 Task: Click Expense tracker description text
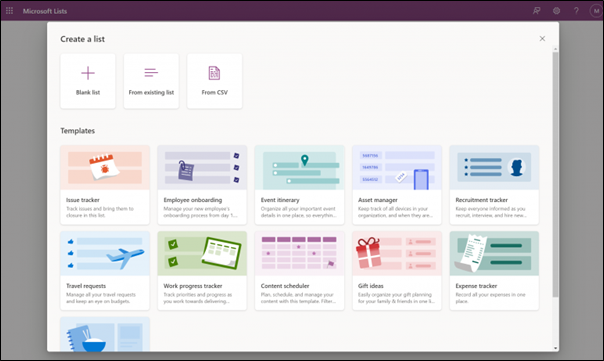tap(490, 298)
